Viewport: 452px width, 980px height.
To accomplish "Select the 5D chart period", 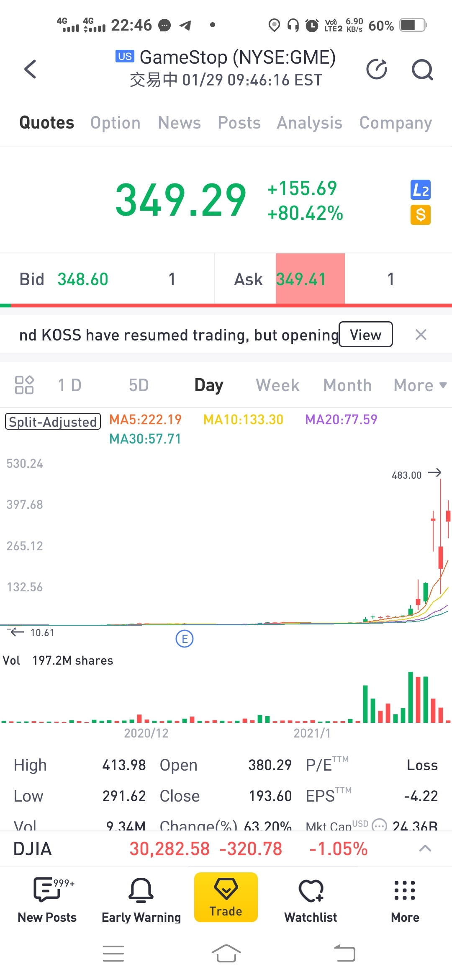I will coord(139,385).
